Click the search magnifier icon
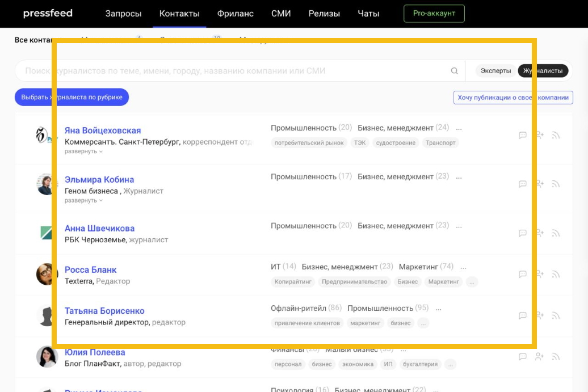Screen dimensions: 588x392 pos(454,71)
